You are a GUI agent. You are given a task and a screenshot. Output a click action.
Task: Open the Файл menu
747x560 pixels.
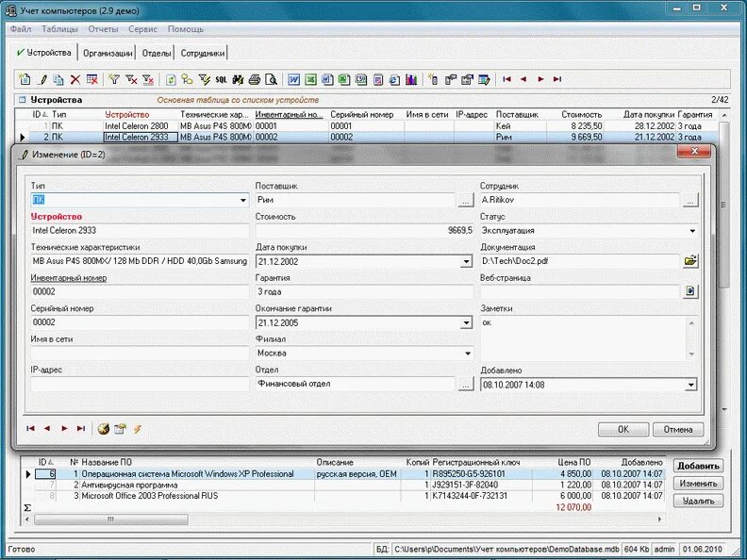(x=21, y=29)
